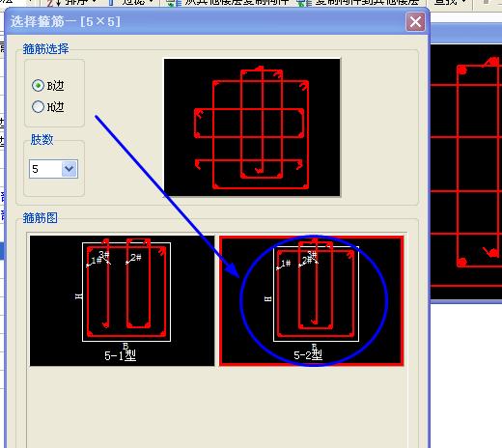Screen dimensions: 502x448
Task: Choose the 5-1型 stirrup diagram thumbnail
Action: tap(122, 300)
